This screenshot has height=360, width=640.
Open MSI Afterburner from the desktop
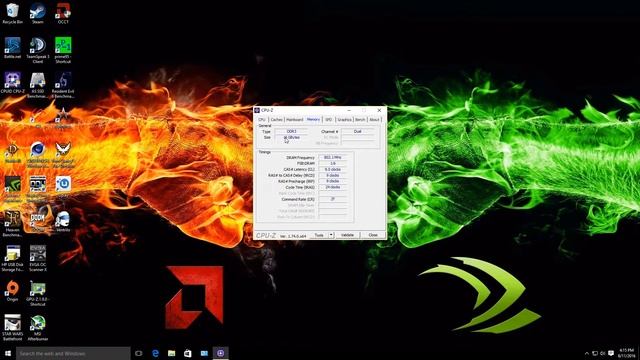coord(38,328)
